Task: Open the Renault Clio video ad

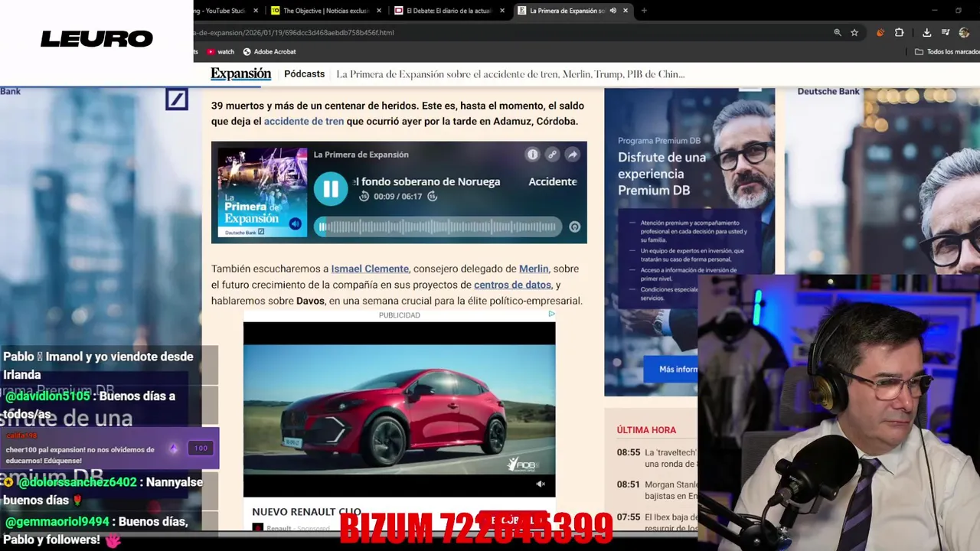Action: 399,409
